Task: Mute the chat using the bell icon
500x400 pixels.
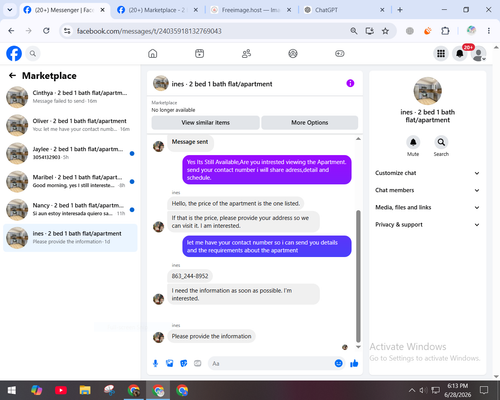Action: pos(413,142)
